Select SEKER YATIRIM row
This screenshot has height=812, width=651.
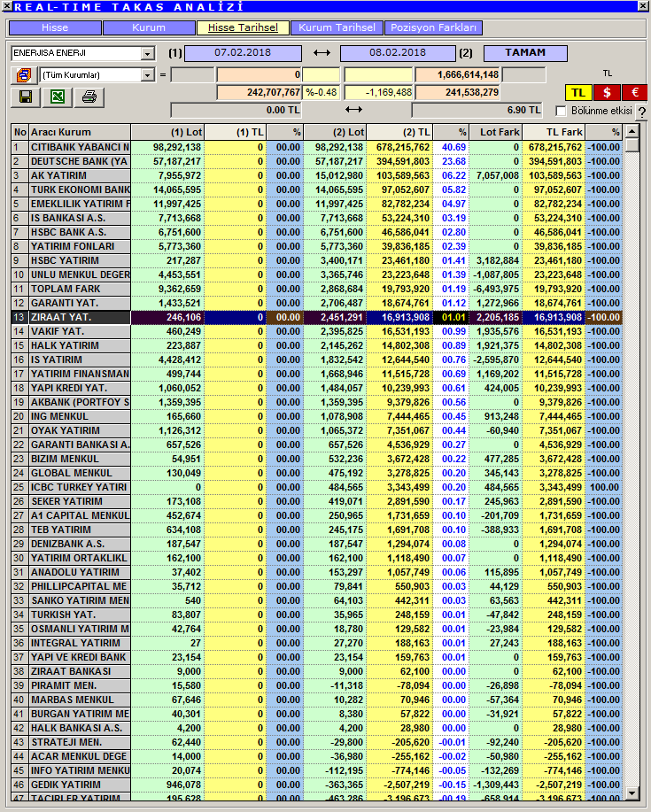click(x=317, y=501)
